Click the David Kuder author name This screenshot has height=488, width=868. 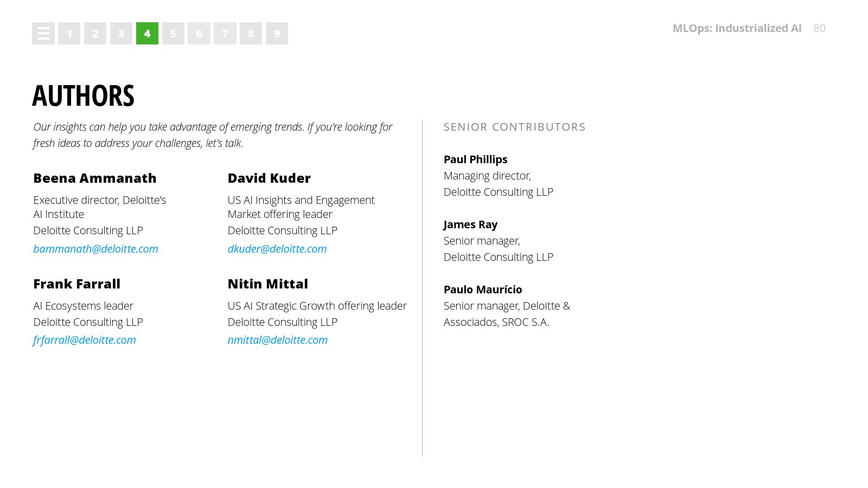(x=269, y=178)
